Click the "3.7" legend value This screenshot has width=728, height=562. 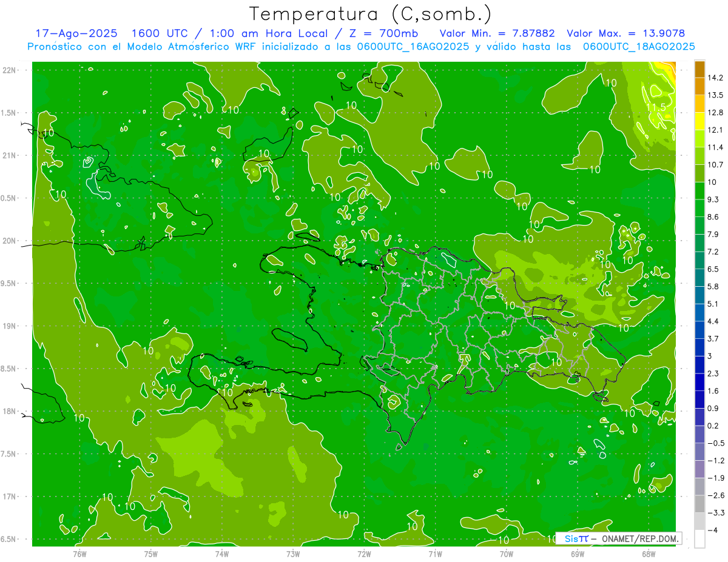tap(713, 338)
